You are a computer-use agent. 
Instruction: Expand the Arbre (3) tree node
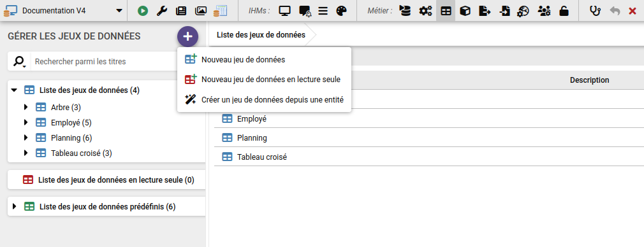click(26, 107)
